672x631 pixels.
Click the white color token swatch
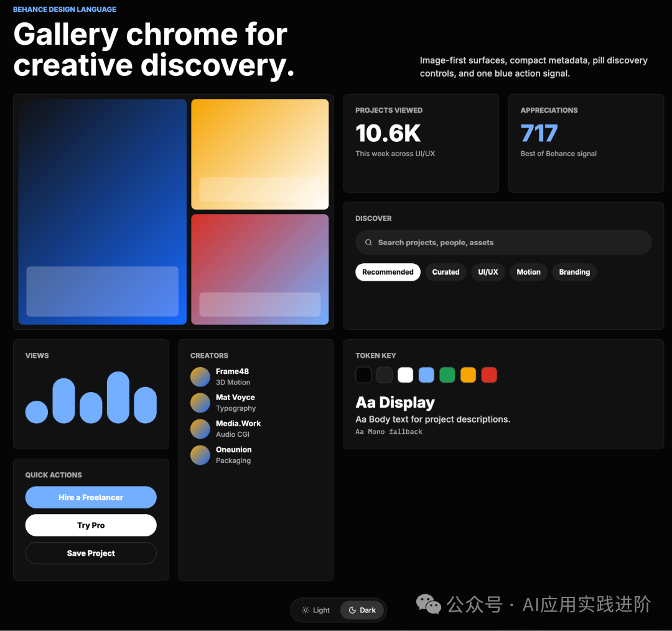pos(406,375)
